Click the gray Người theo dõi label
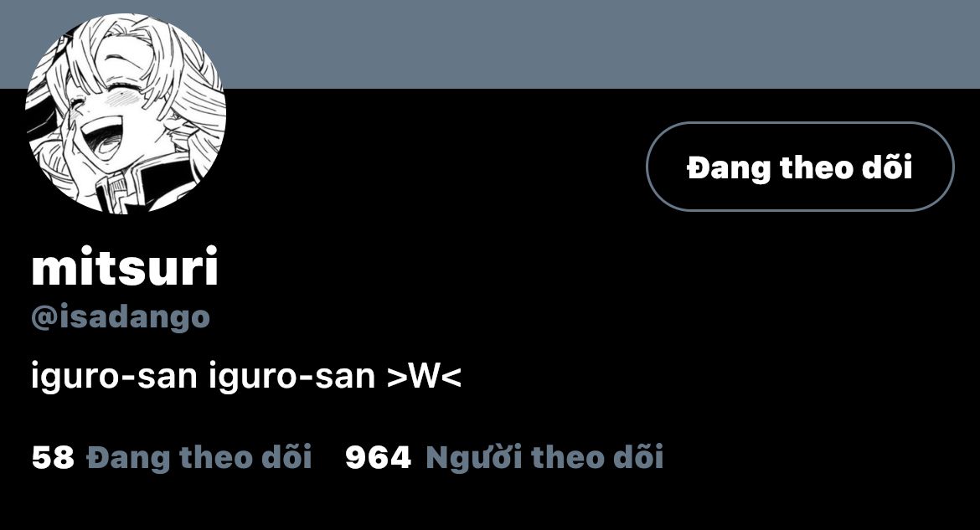 [x=544, y=457]
